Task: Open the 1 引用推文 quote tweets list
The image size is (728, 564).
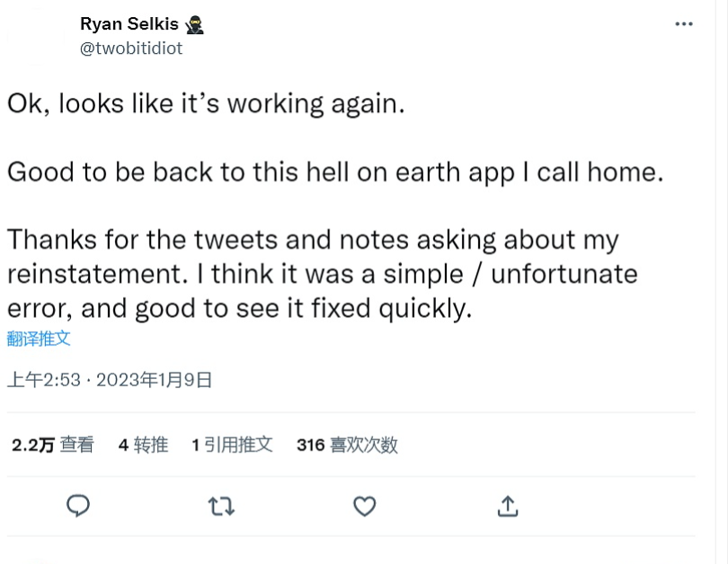Action: click(232, 445)
